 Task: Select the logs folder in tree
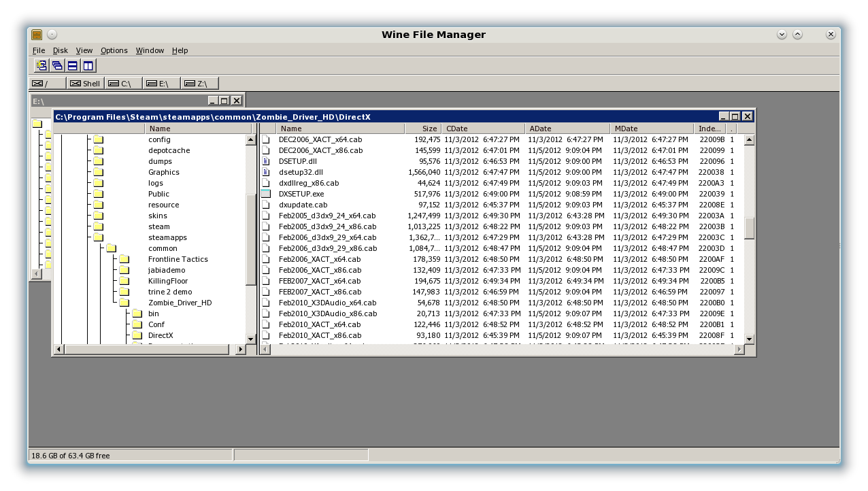[156, 183]
